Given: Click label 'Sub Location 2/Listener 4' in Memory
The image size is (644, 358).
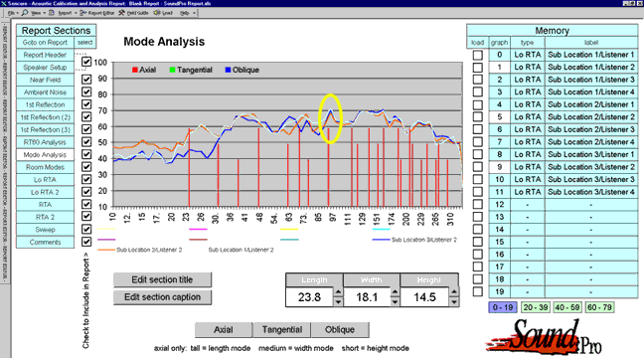Looking at the screenshot, I should [591, 142].
